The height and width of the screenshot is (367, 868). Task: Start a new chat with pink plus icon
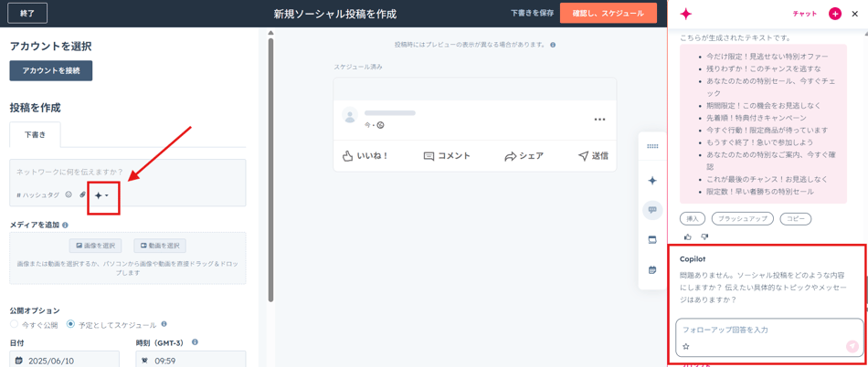coord(835,14)
